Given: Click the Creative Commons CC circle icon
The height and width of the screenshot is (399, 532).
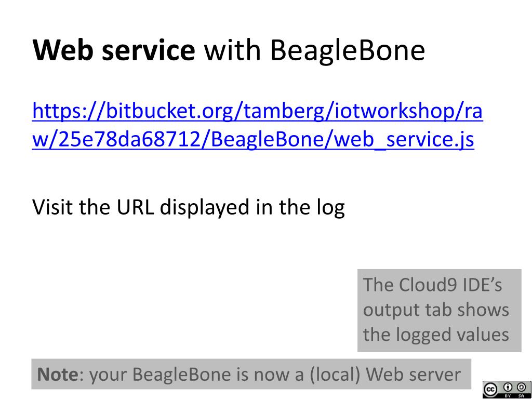Looking at the screenshot, I should click(490, 390).
